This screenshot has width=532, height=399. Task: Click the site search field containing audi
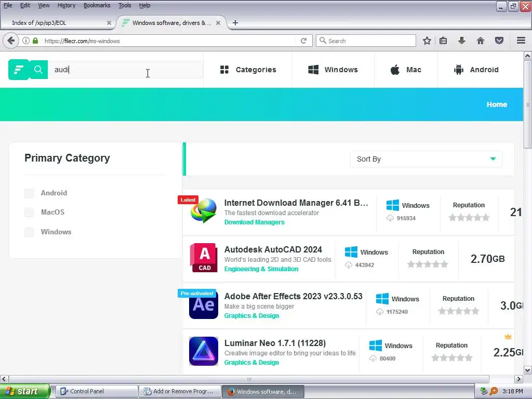(x=125, y=70)
